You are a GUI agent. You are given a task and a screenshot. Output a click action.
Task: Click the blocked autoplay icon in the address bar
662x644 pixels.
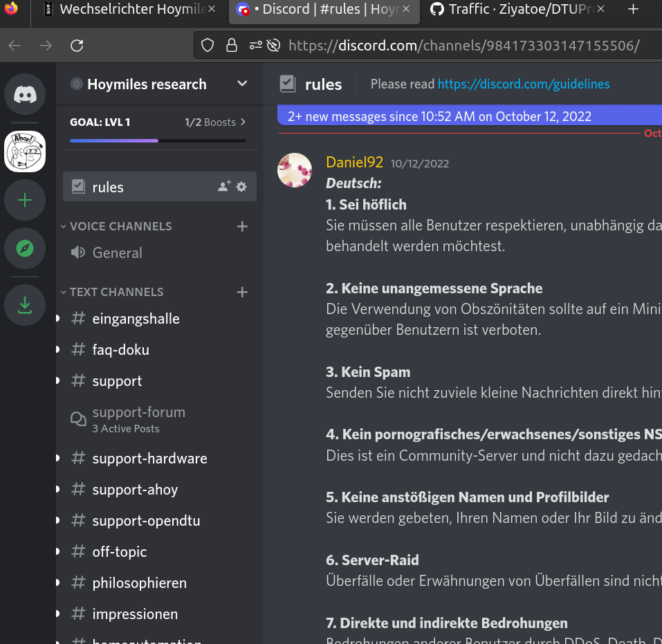pos(273,45)
